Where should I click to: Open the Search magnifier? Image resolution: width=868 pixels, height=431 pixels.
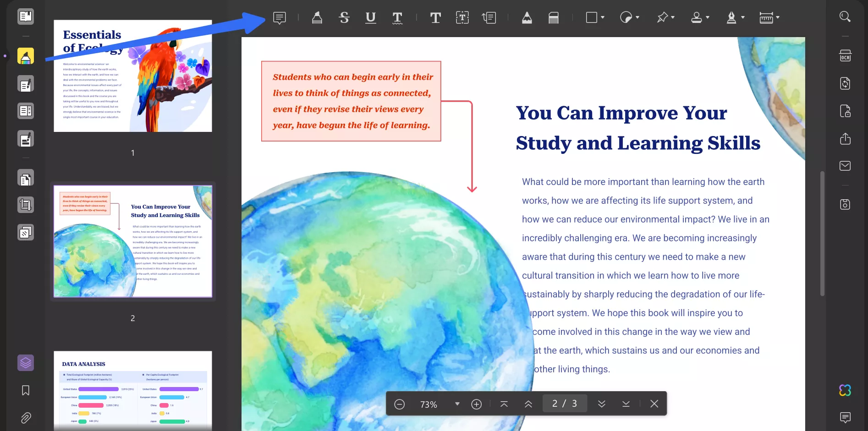(845, 17)
